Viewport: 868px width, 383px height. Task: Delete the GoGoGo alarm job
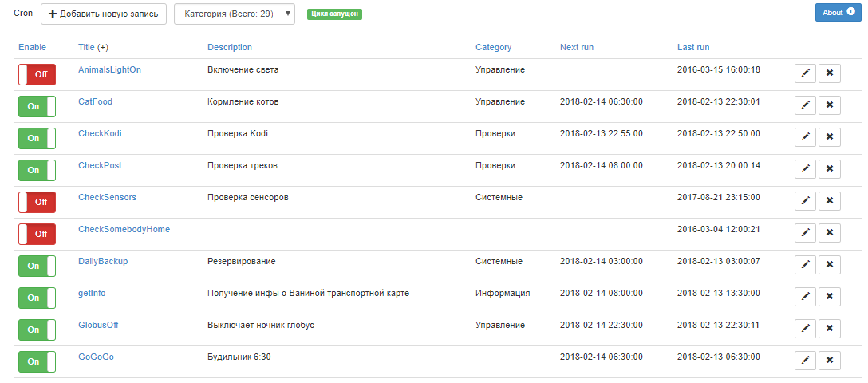point(830,361)
